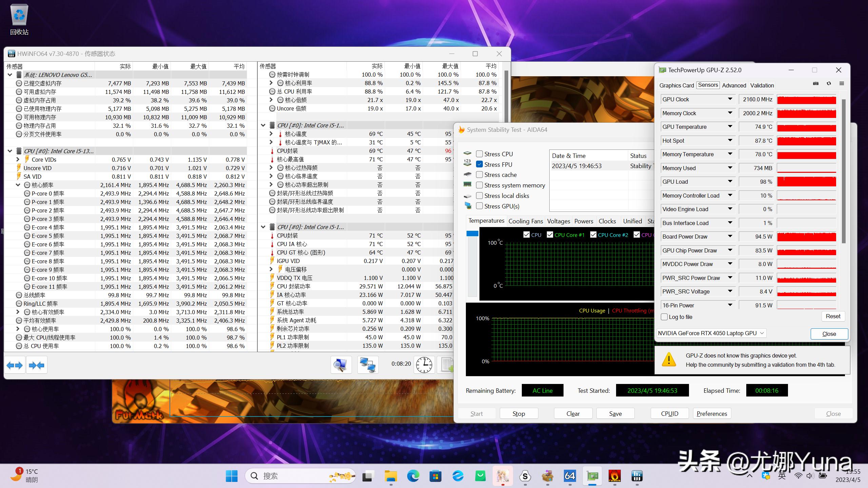Click GPU-Z refresh icon
The height and width of the screenshot is (488, 868).
click(x=829, y=84)
